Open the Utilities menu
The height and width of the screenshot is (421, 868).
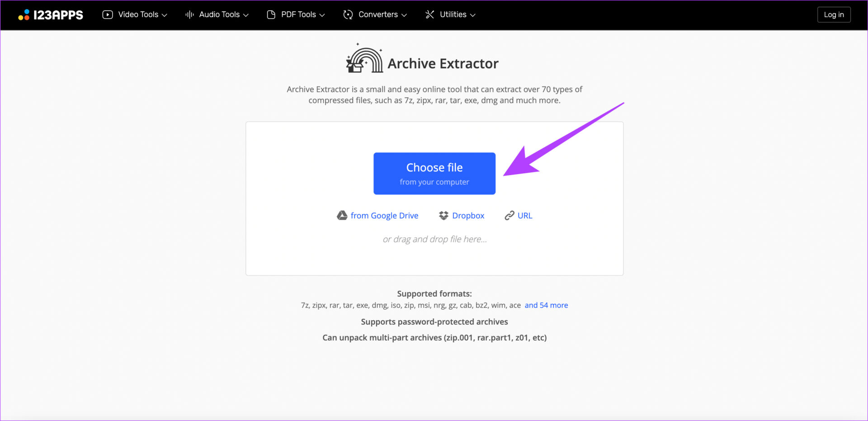(x=450, y=14)
